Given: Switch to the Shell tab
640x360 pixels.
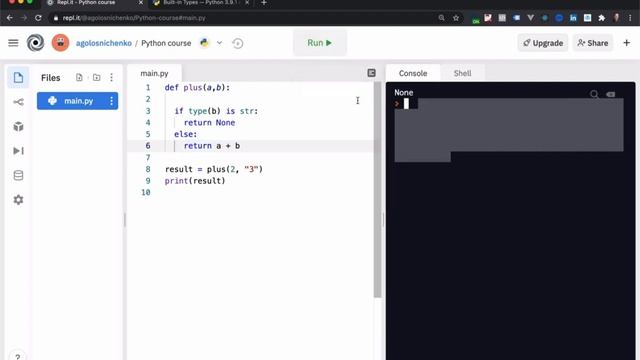Looking at the screenshot, I should click(462, 73).
